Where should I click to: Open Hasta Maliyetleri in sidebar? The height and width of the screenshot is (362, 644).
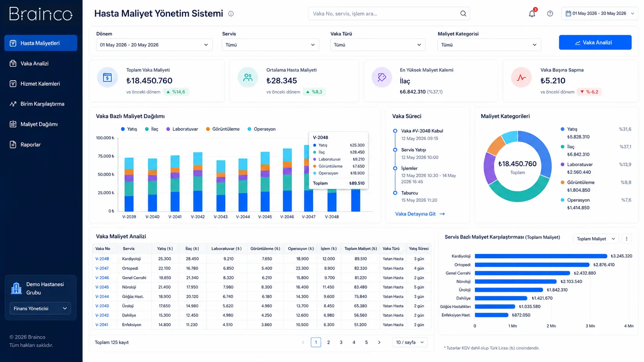(x=41, y=43)
